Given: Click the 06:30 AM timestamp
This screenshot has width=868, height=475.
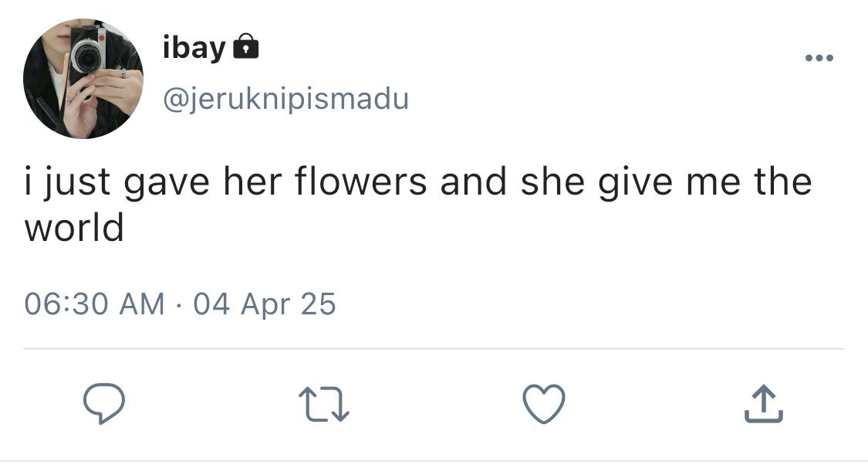Looking at the screenshot, I should coord(94,304).
